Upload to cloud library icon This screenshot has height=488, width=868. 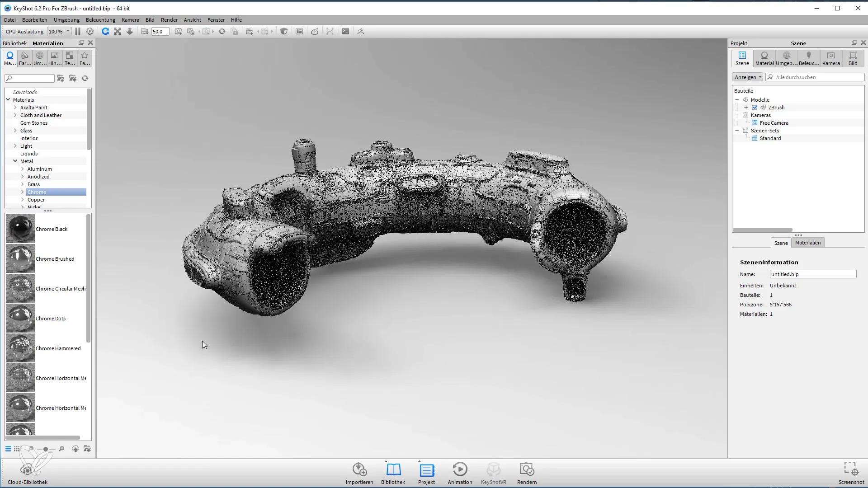click(x=75, y=449)
